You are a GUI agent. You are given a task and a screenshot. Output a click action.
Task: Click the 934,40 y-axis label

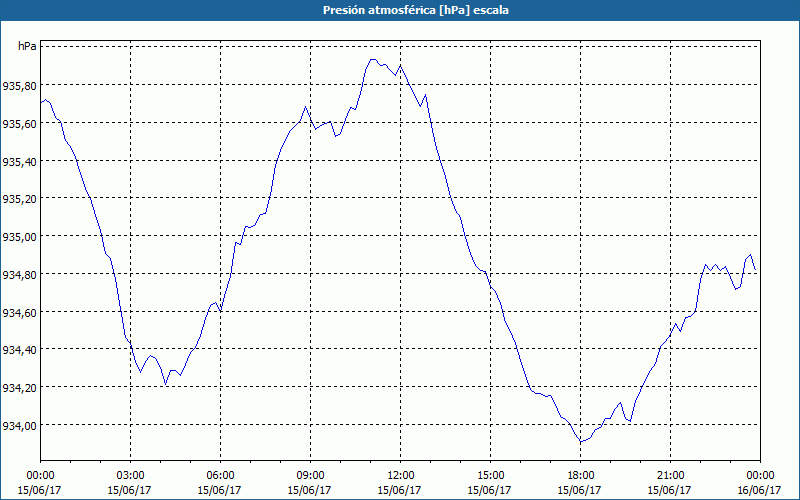tap(19, 350)
